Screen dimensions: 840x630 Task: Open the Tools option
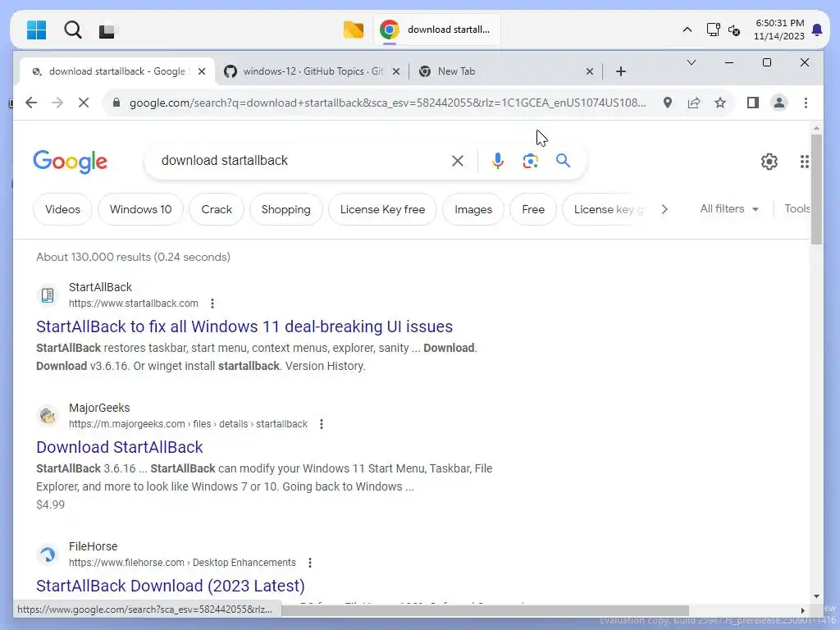click(x=797, y=209)
